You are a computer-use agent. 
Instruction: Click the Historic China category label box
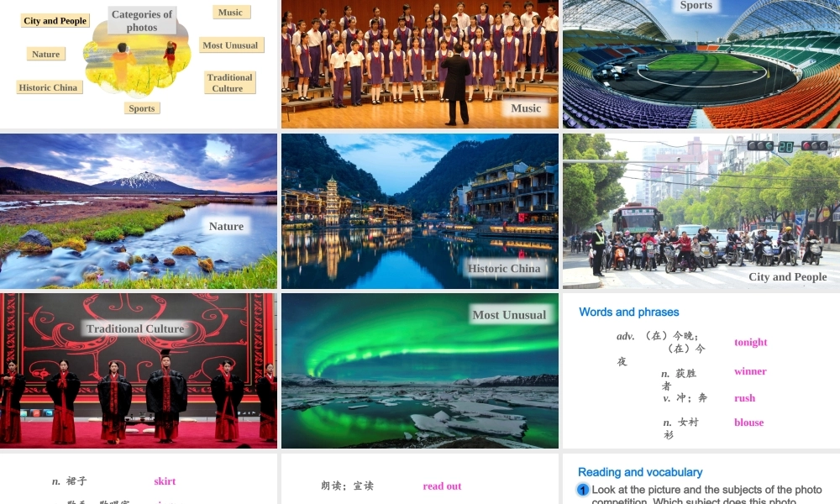48,87
